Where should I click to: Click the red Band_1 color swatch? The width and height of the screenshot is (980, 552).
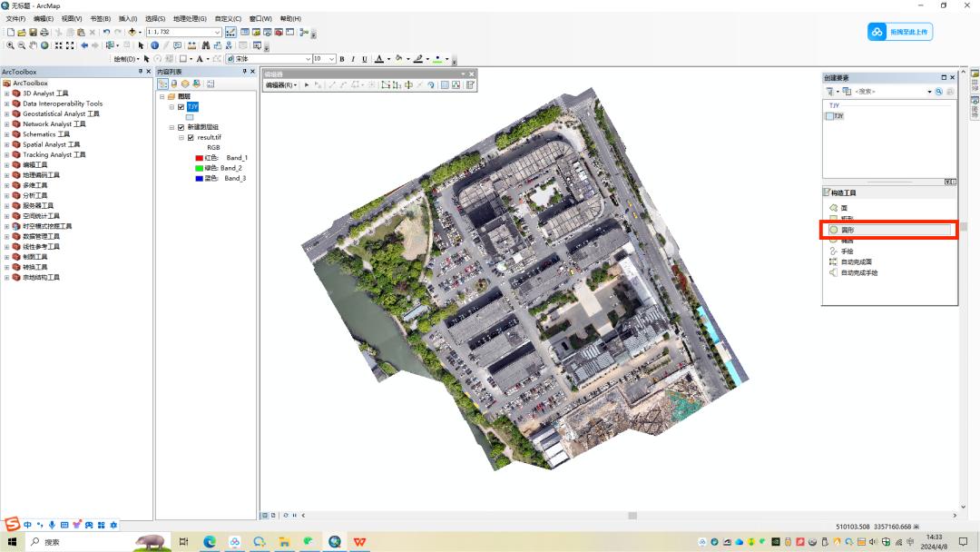(200, 158)
